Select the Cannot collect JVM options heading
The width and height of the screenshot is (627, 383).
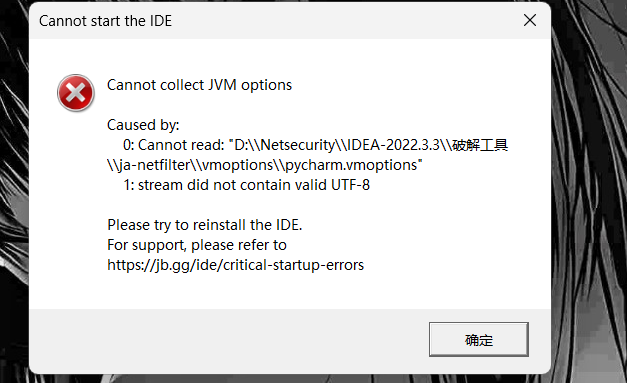(x=200, y=85)
